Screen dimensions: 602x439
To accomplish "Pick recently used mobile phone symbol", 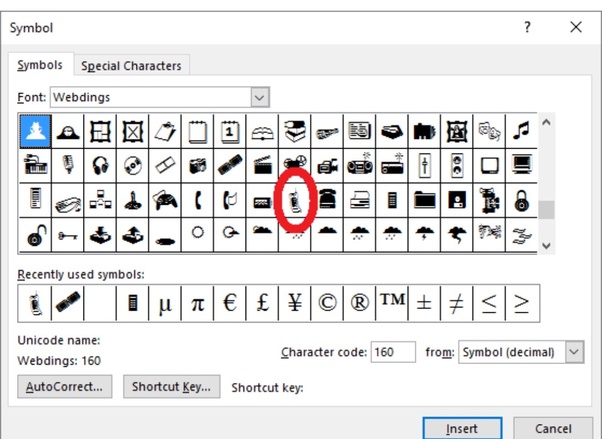I will (35, 303).
